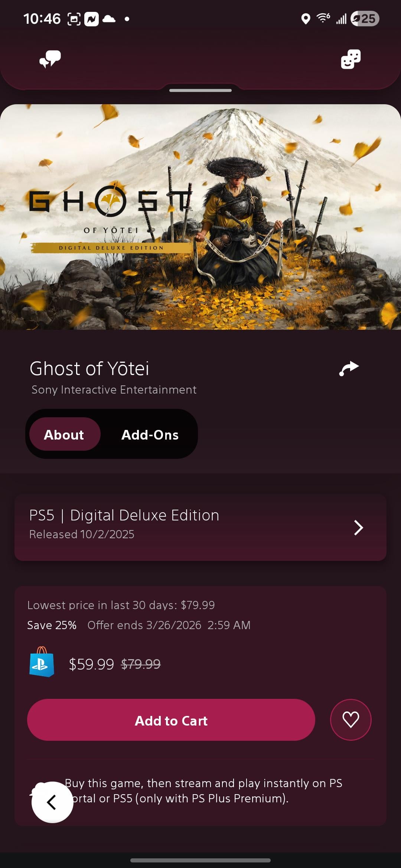This screenshot has width=401, height=868.
Task: Tap the chevron beside Released 10/2/2025
Action: 358,527
